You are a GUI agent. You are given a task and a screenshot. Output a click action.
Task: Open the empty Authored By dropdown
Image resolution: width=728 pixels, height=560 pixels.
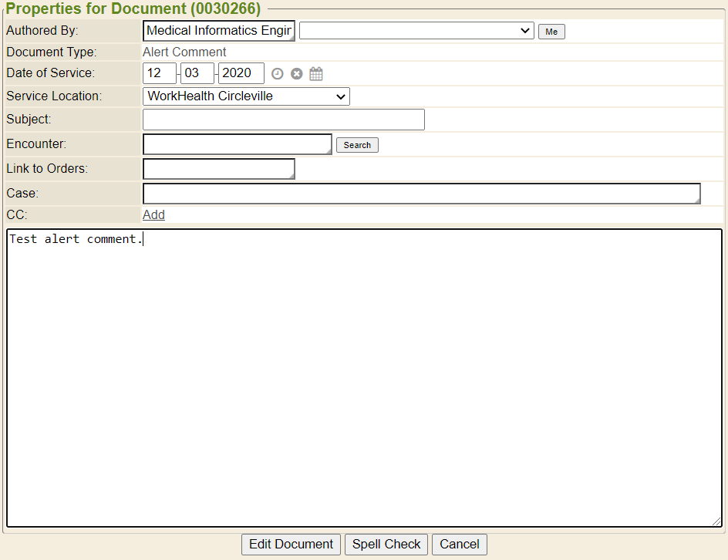pos(416,31)
